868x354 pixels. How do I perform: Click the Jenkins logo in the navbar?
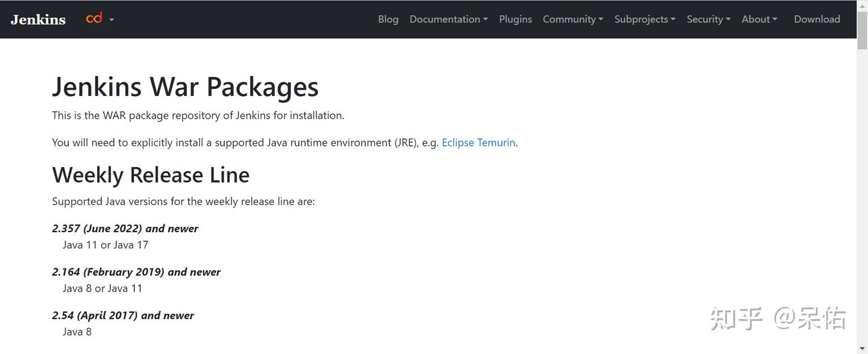[37, 19]
